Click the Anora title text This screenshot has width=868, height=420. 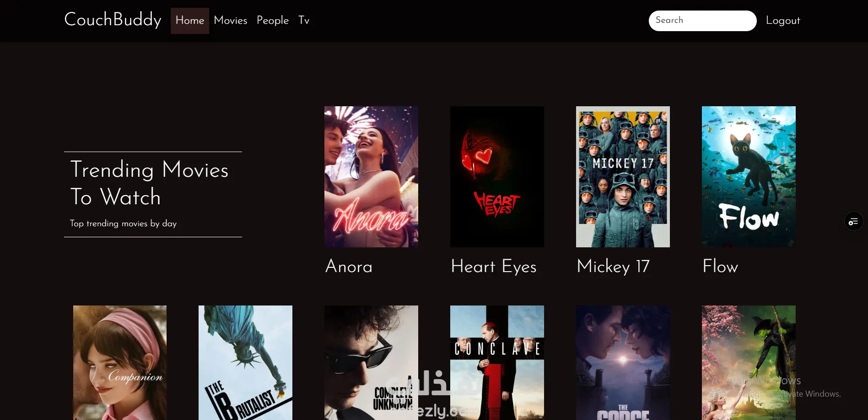349,267
